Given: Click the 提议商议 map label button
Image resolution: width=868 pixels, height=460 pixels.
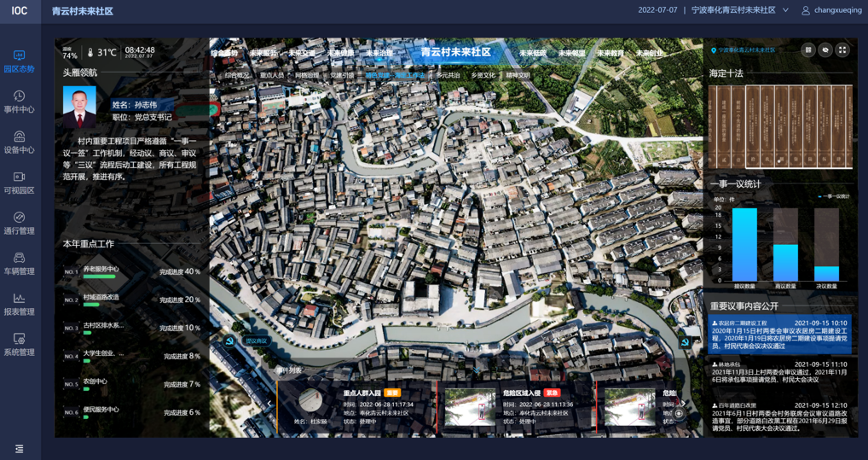Looking at the screenshot, I should coord(257,341).
